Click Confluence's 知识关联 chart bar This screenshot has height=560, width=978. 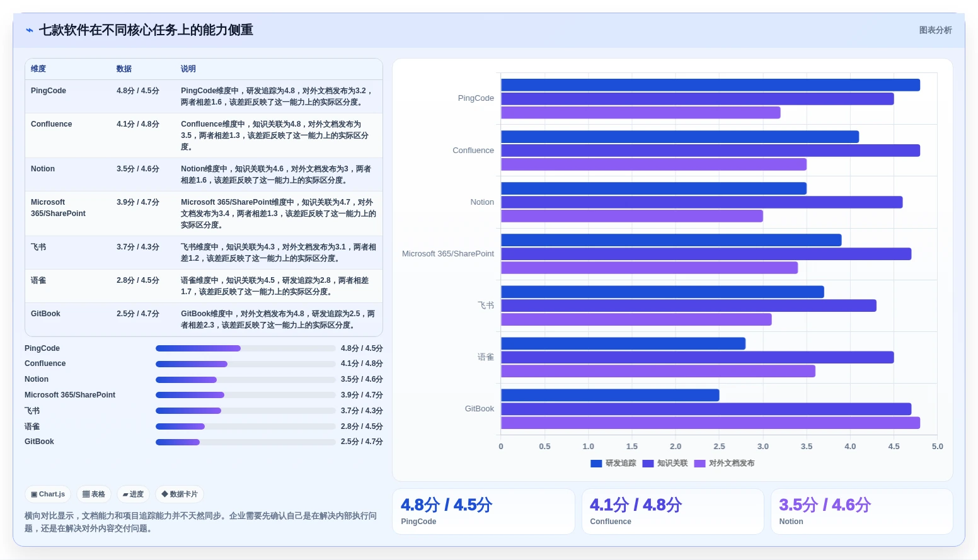pyautogui.click(x=710, y=151)
